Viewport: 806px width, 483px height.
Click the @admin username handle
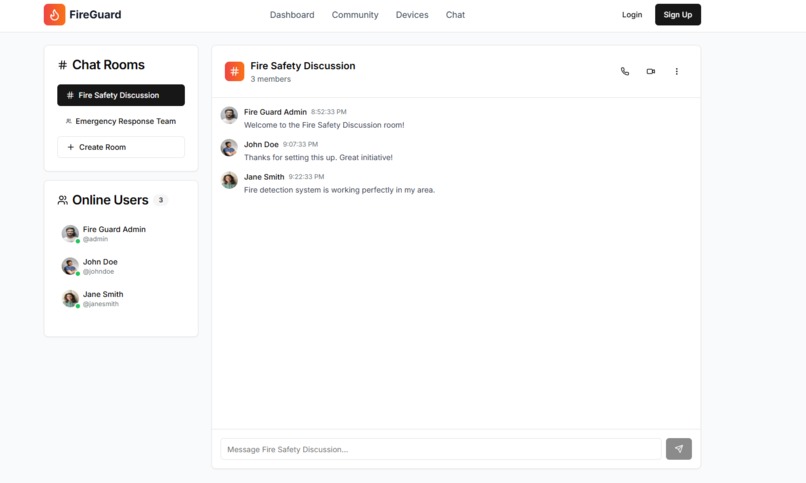(96, 239)
